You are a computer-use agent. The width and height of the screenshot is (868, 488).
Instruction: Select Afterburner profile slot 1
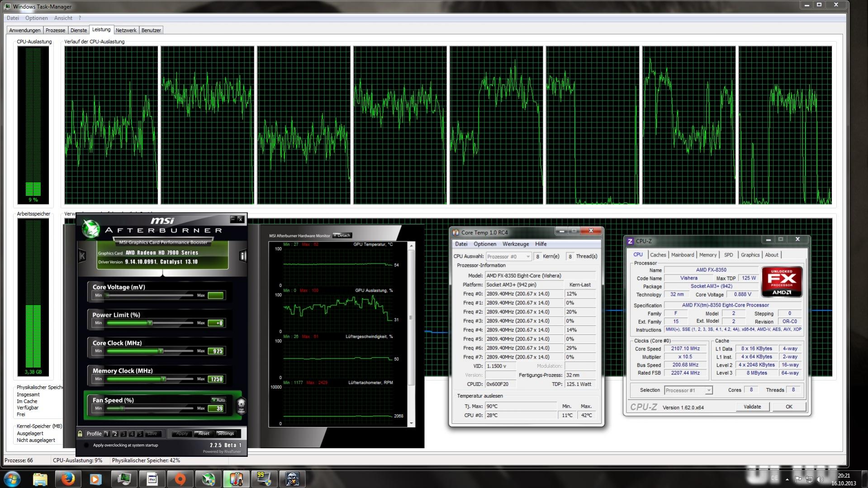[x=107, y=434]
